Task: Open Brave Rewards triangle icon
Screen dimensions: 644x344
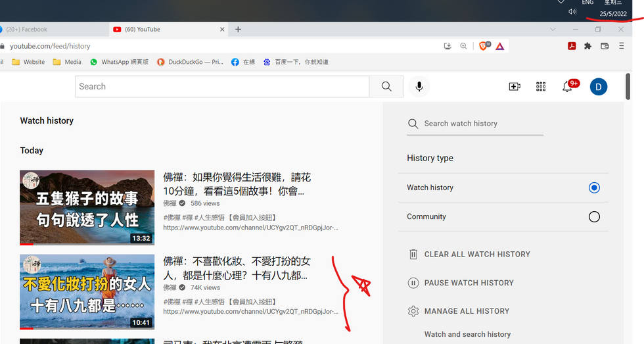Action: click(499, 46)
